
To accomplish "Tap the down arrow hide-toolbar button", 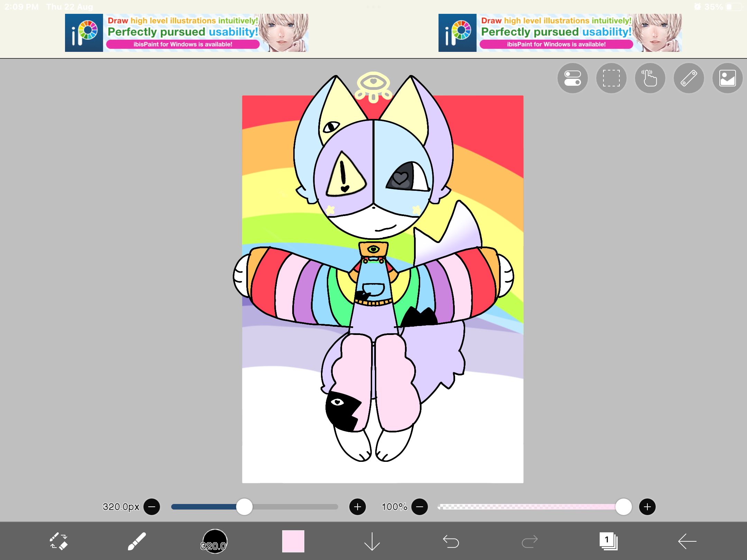I will 372,541.
